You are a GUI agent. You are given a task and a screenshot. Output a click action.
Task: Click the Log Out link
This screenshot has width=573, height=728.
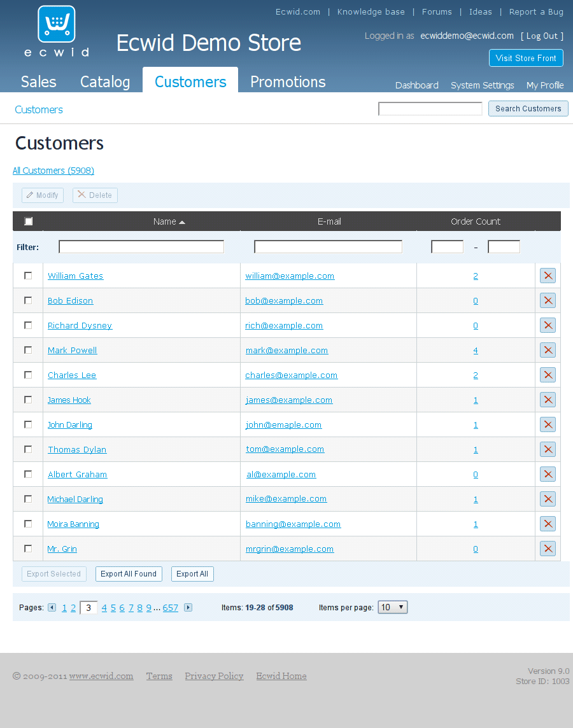point(542,36)
